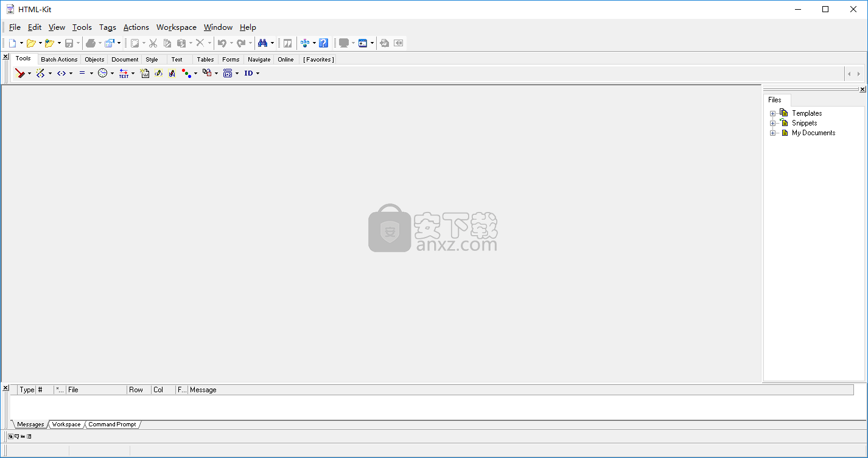The height and width of the screenshot is (458, 868).
Task: Click the Row column header
Action: click(x=139, y=390)
